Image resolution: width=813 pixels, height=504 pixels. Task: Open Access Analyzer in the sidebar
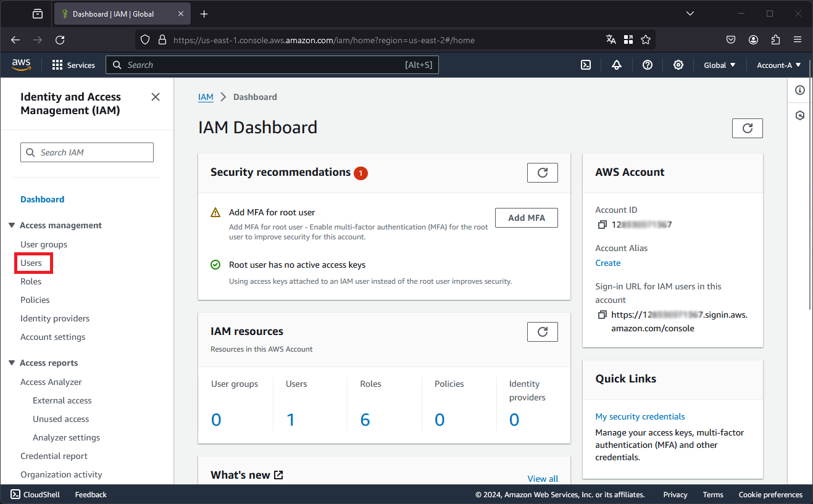click(x=51, y=382)
